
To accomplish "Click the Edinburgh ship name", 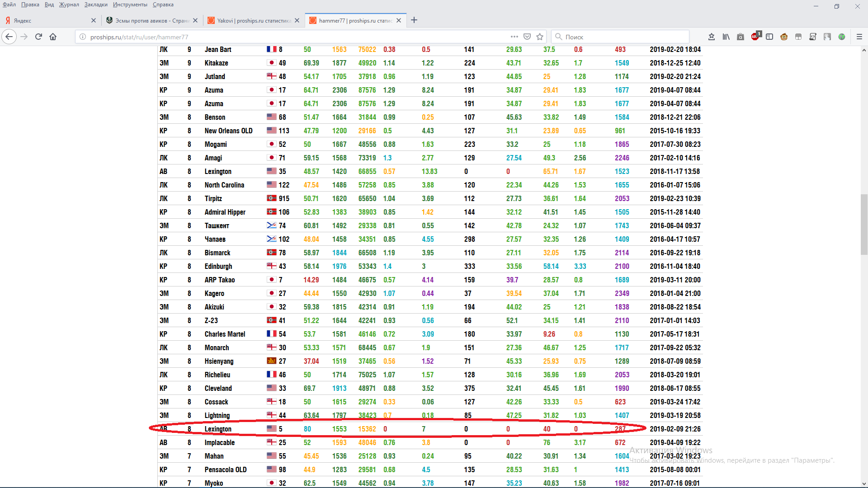I will [218, 266].
